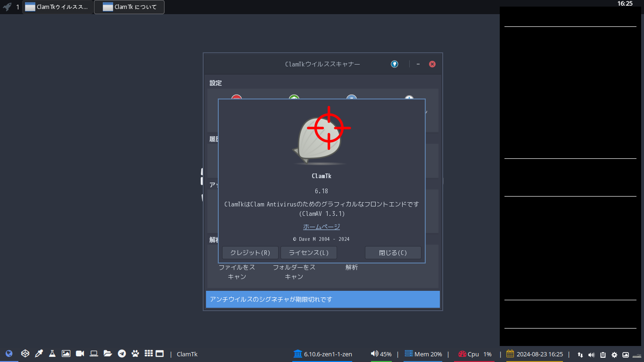
Task: Open the network traffic indicator in the tray
Action: pos(580,354)
